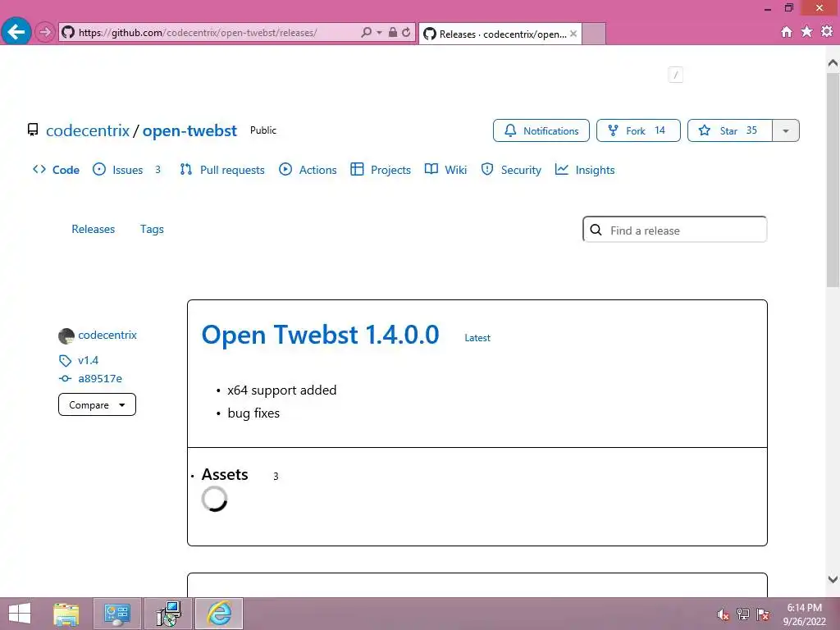Click the GitHub favicon in address bar
The width and height of the screenshot is (840, 630).
pyautogui.click(x=68, y=32)
